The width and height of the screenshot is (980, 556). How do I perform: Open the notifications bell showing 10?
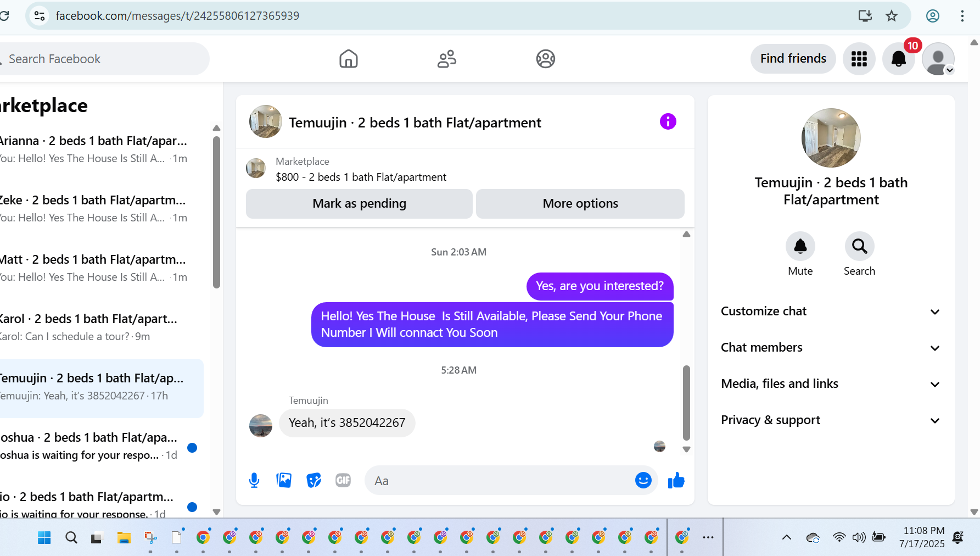point(899,59)
